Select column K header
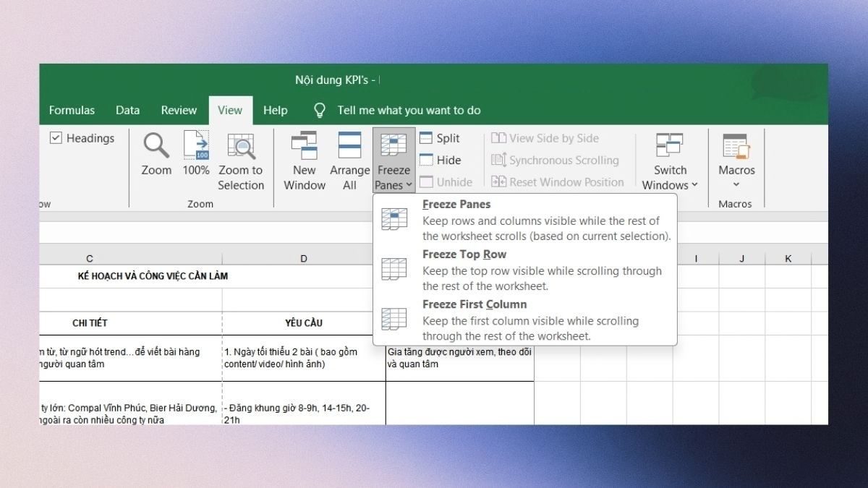This screenshot has width=868, height=488. pyautogui.click(x=788, y=258)
